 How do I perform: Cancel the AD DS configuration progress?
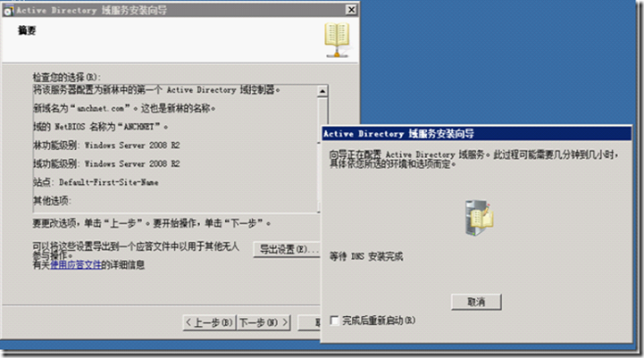(x=476, y=302)
